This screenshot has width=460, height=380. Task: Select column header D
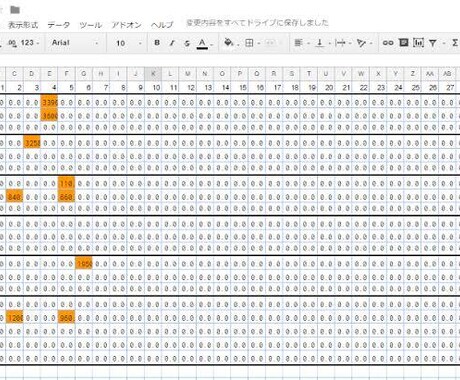(32, 74)
